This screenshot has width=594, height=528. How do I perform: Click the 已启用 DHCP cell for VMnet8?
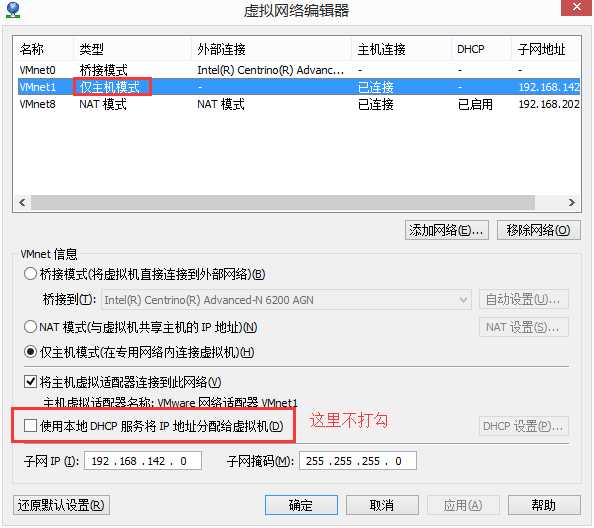pos(475,104)
